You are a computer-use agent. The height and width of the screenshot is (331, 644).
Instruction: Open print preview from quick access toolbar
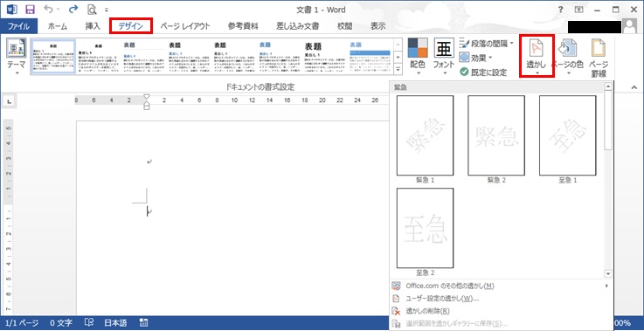coord(93,10)
